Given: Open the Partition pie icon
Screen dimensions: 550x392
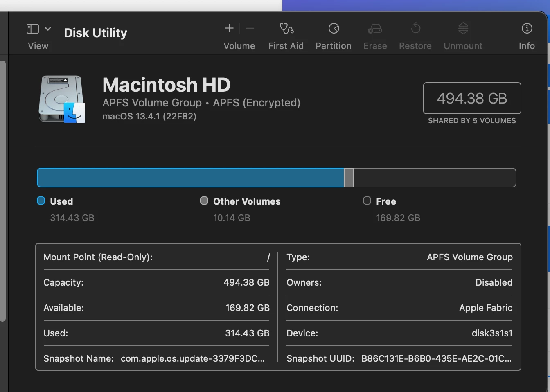Looking at the screenshot, I should (x=334, y=28).
